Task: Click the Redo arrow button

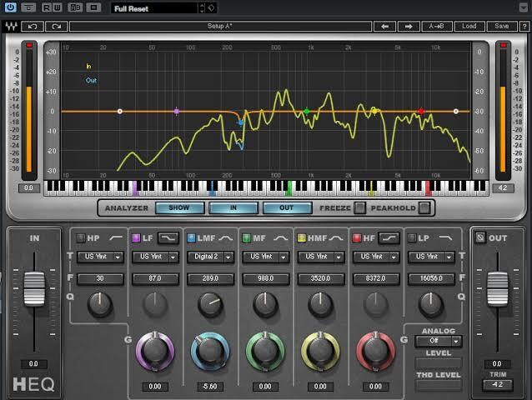Action: point(57,27)
